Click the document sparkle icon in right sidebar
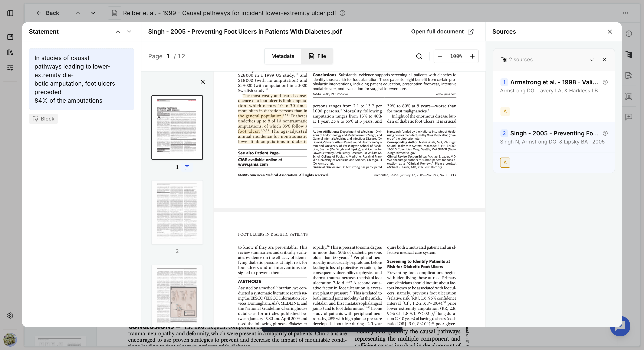 point(629,75)
